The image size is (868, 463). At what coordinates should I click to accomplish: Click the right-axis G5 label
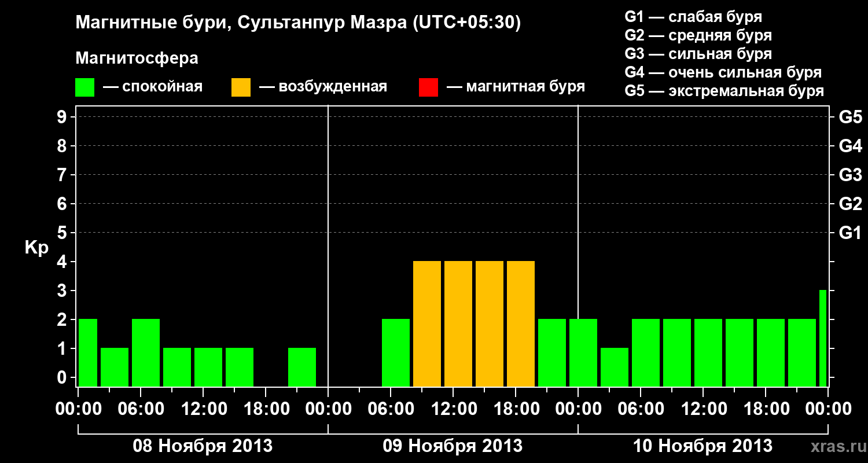(850, 117)
